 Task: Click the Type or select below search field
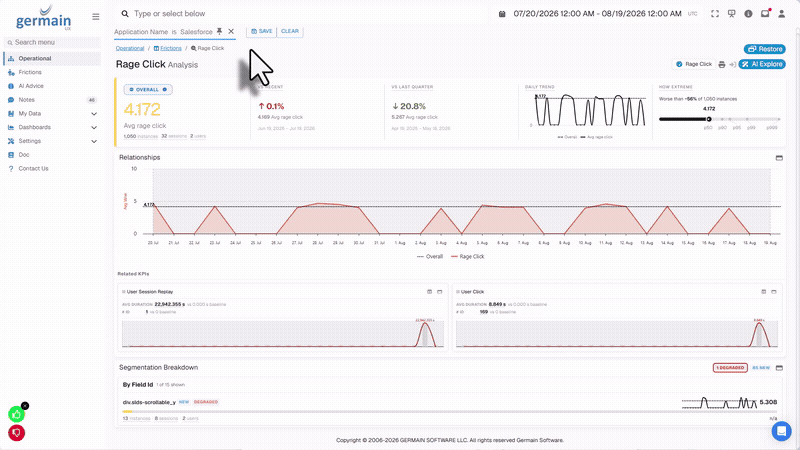tap(304, 14)
